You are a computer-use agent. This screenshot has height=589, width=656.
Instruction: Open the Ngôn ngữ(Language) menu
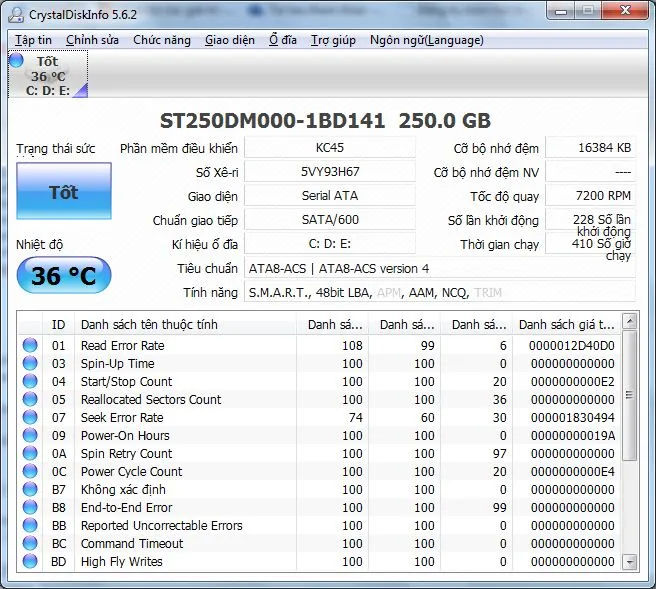426,40
